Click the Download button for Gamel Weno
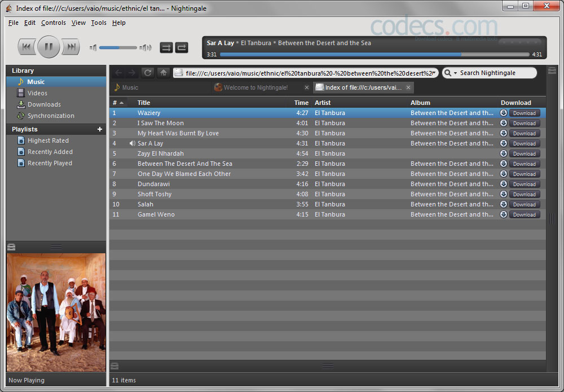The width and height of the screenshot is (564, 392). pyautogui.click(x=525, y=215)
